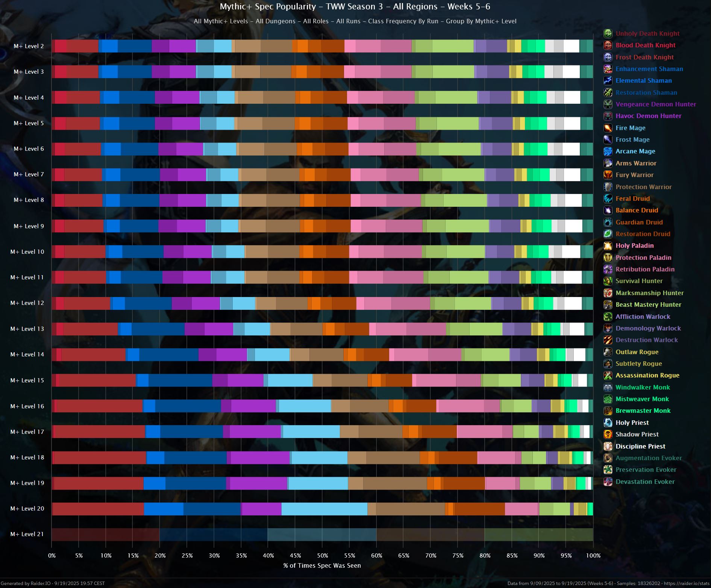Viewport: 711px width, 588px height.
Task: Click the Windwalker Monk spec icon
Action: click(608, 387)
